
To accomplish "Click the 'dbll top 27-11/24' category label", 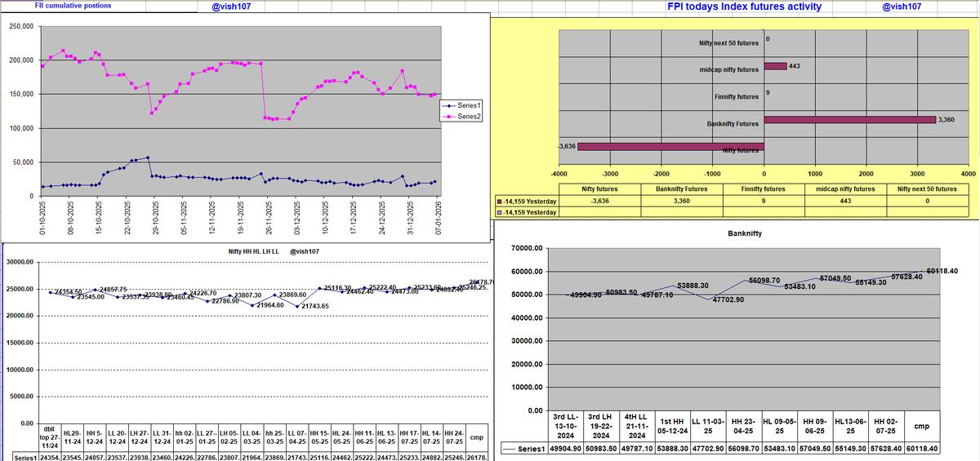I will 51,436.
